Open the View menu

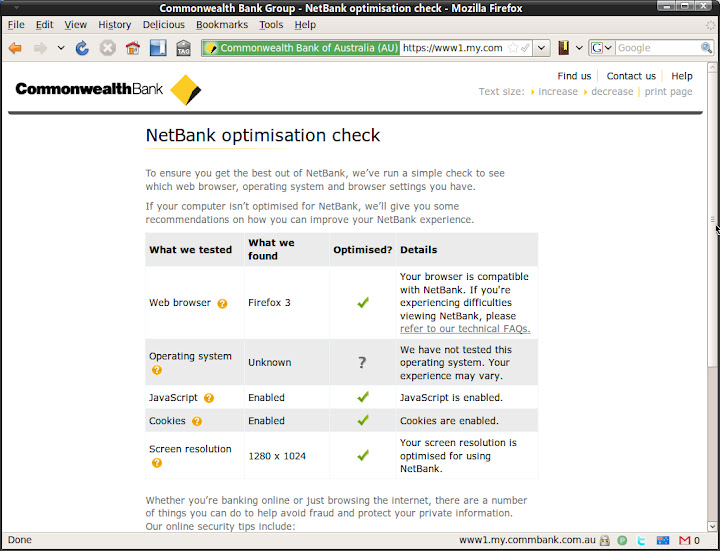(75, 25)
